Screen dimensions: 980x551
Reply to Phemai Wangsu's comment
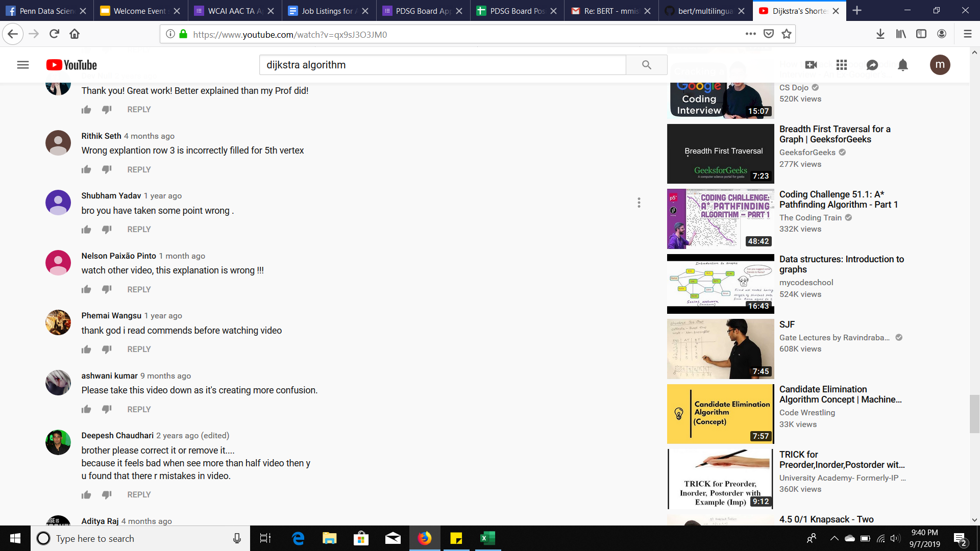[x=139, y=349]
